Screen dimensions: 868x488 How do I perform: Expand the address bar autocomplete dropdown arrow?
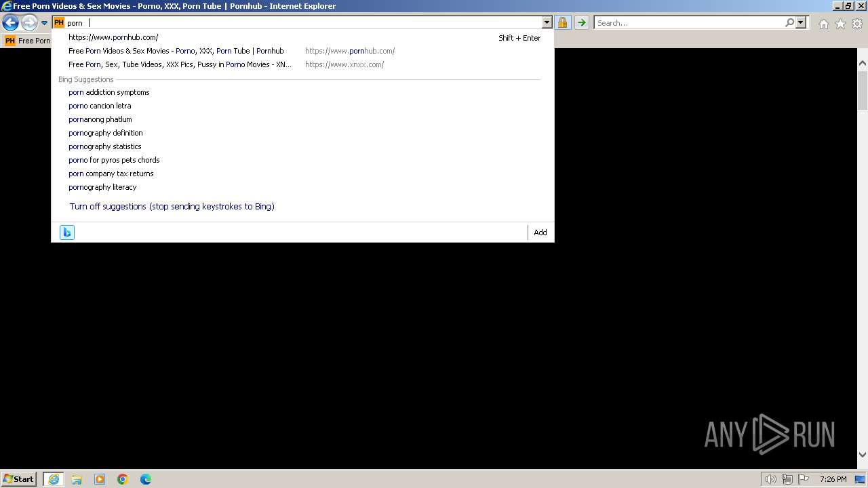pyautogui.click(x=547, y=23)
